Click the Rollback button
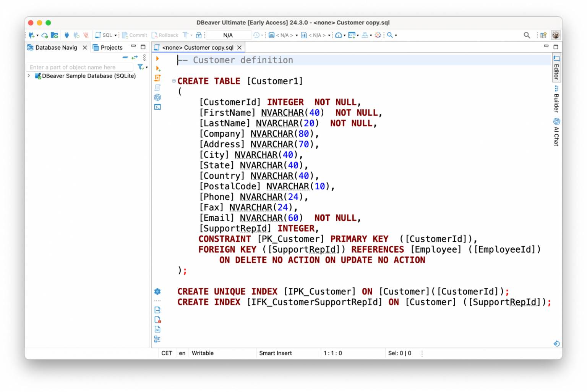This screenshot has height=392, width=587. (x=165, y=35)
